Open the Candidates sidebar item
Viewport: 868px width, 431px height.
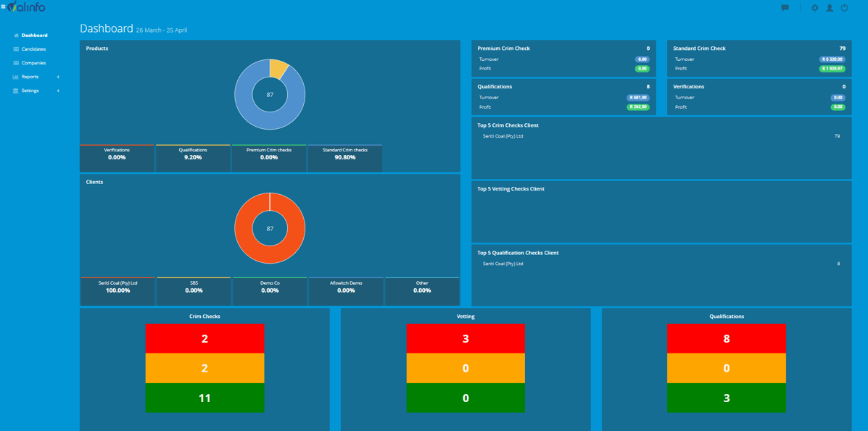pyautogui.click(x=33, y=49)
